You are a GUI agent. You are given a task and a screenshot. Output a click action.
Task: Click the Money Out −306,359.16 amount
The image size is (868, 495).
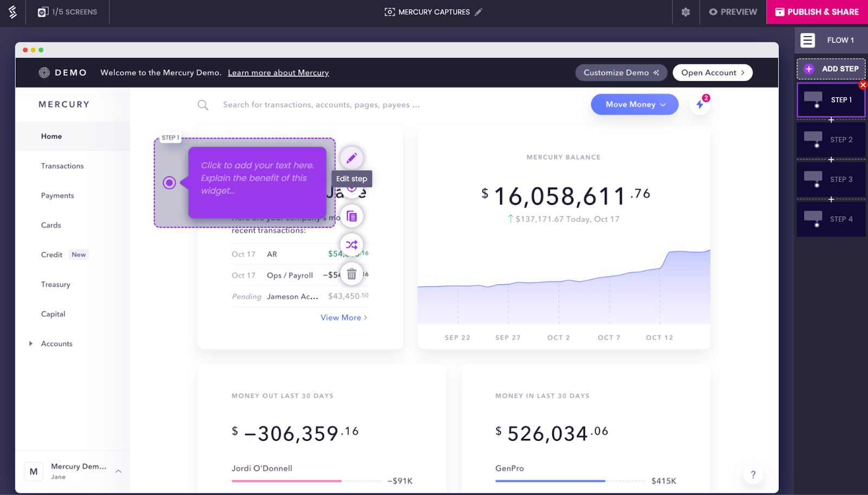pos(295,433)
